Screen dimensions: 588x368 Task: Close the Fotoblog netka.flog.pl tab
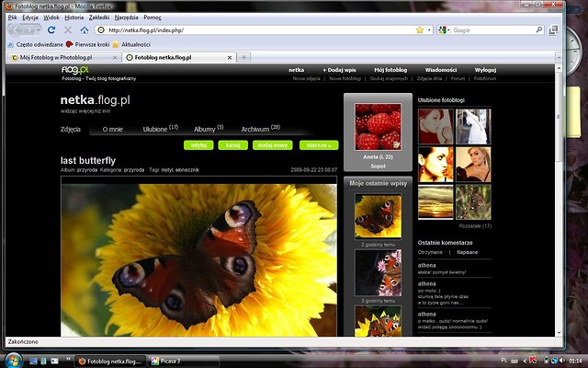point(230,57)
